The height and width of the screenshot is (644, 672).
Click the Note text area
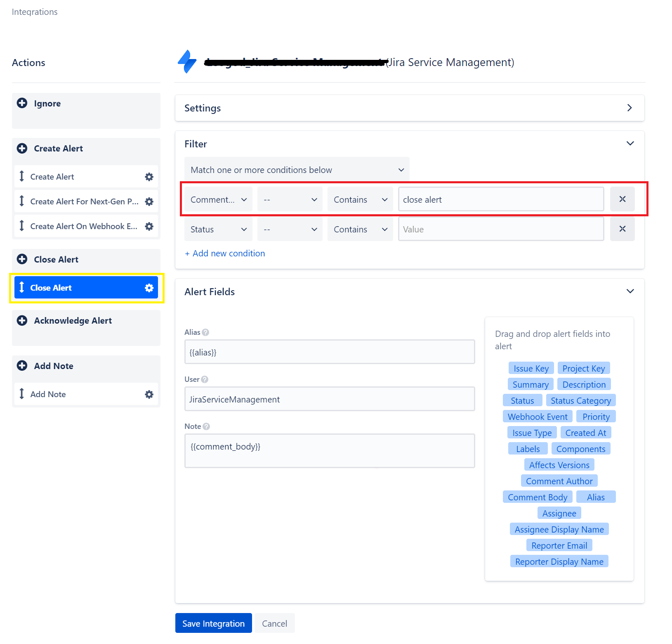click(330, 451)
